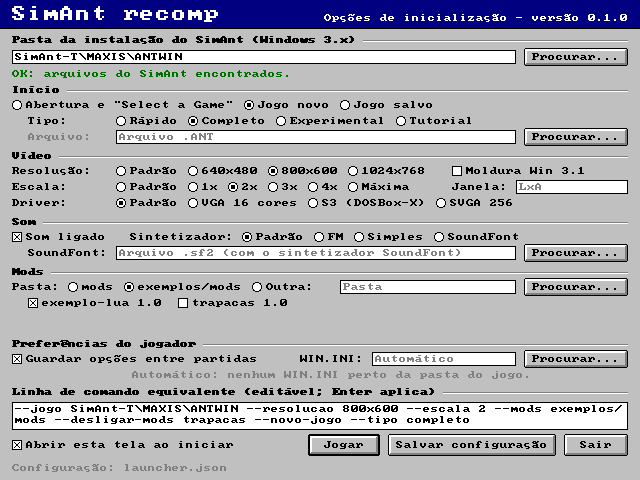Click "Configuração: launcher.json" text

click(x=119, y=468)
